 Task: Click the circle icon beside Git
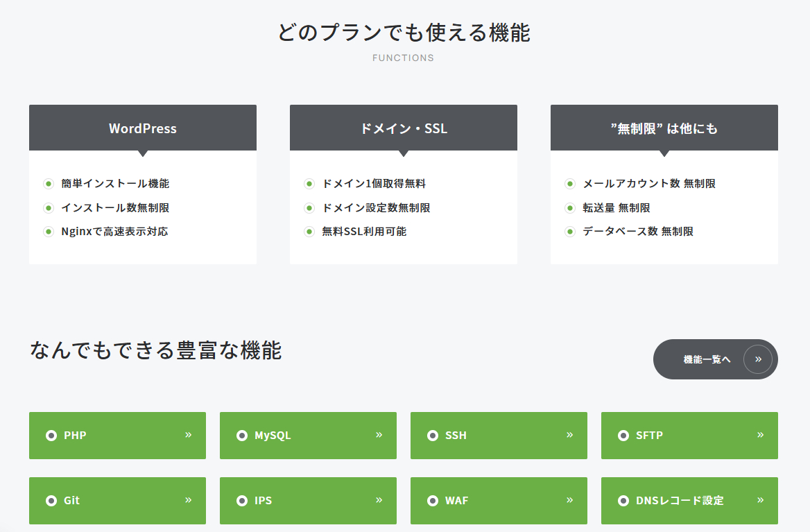51,501
